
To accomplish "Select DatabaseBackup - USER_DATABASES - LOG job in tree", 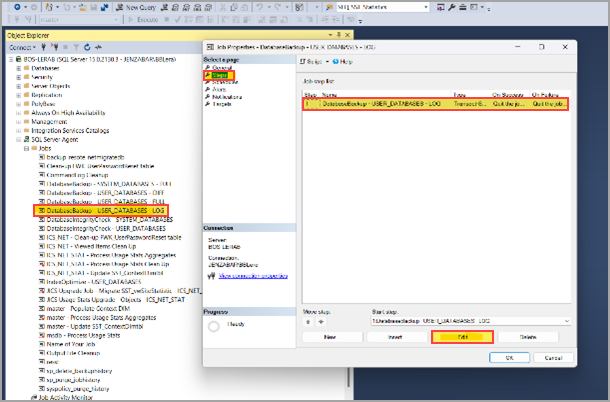I will [x=105, y=211].
